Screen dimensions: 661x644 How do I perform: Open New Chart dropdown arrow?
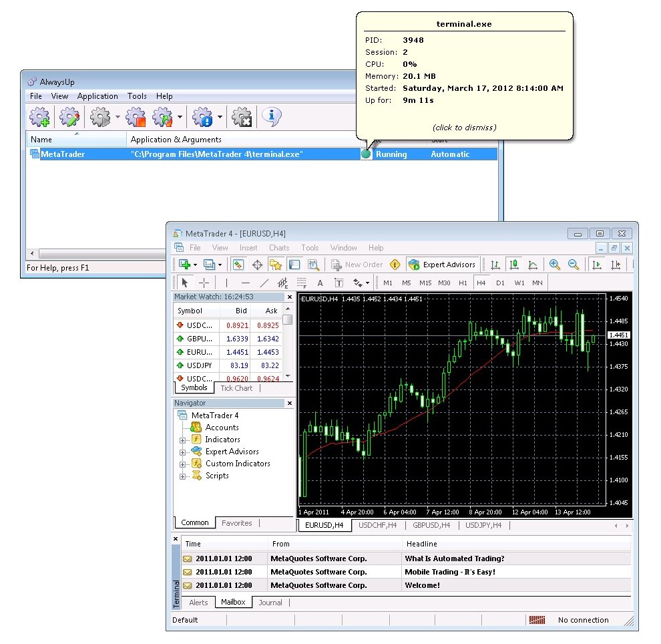[x=195, y=265]
